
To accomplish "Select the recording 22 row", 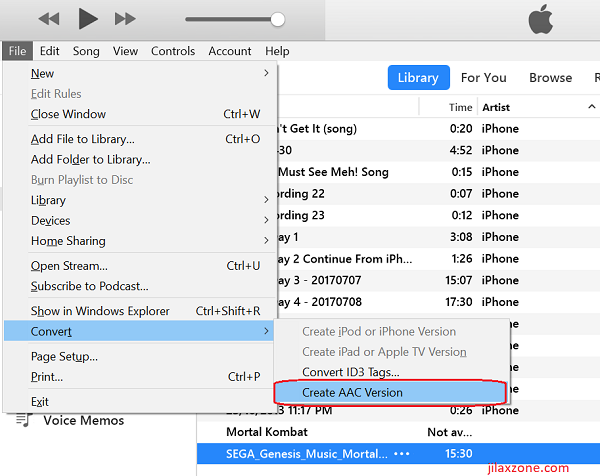I will pos(439,194).
